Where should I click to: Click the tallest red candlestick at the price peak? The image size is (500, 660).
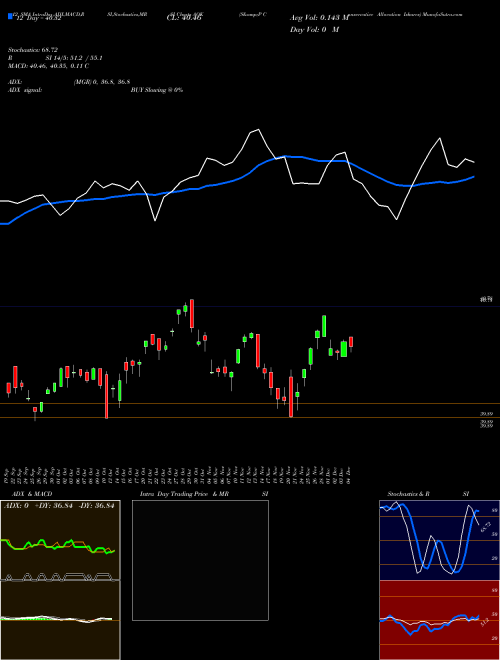pyautogui.click(x=192, y=314)
